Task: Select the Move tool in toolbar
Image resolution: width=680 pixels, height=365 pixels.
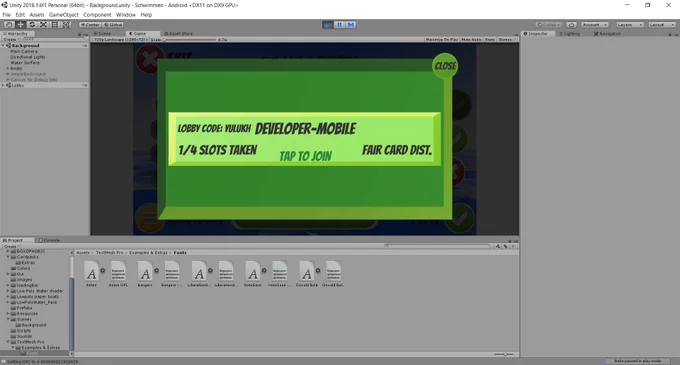Action: coord(20,25)
